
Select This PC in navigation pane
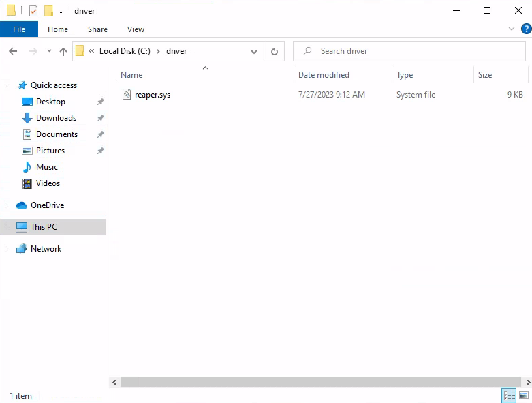(x=53, y=227)
